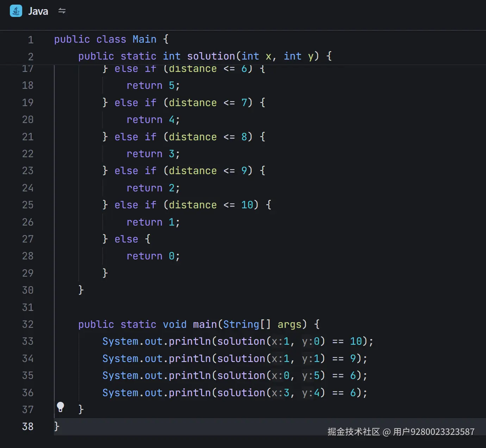Click line number 28 in gutter
Screen dimensions: 486x448
coord(28,256)
